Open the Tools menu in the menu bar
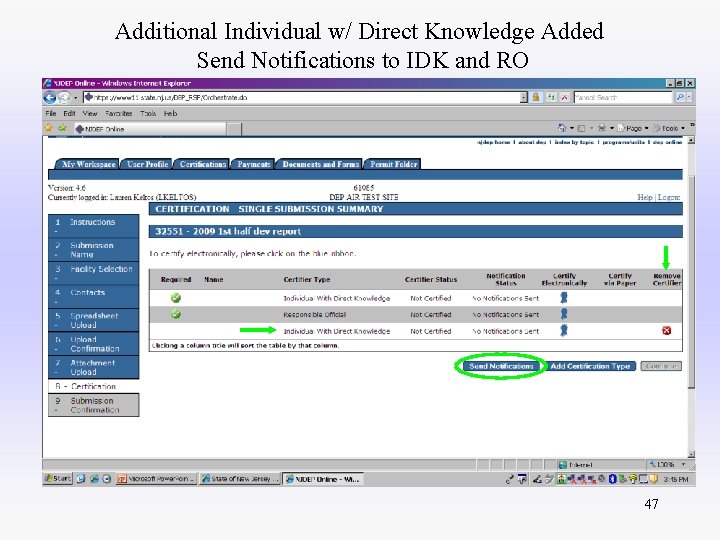The width and height of the screenshot is (720, 540). pos(148,113)
